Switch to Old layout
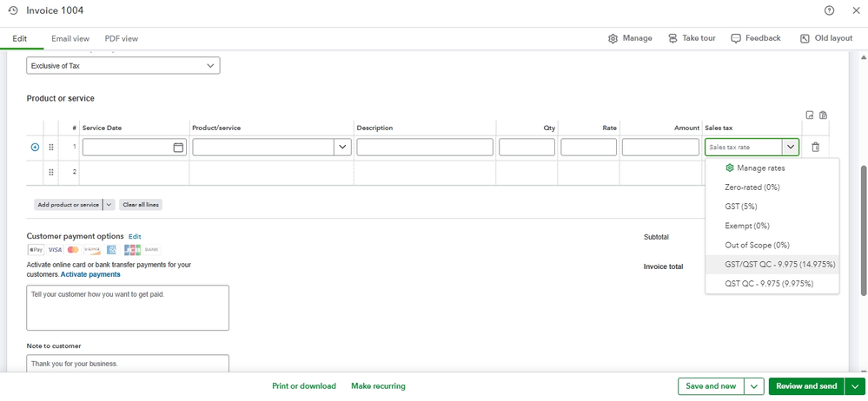The height and width of the screenshot is (401, 868). [826, 38]
